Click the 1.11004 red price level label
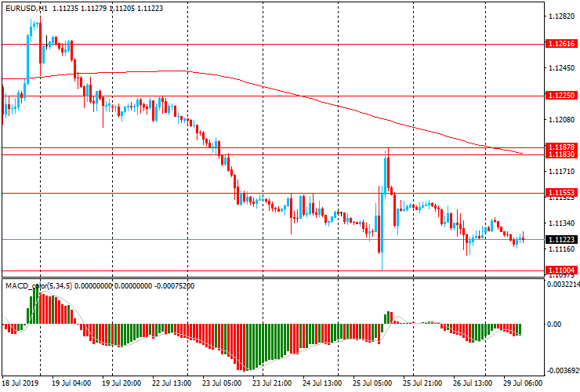 click(x=561, y=270)
